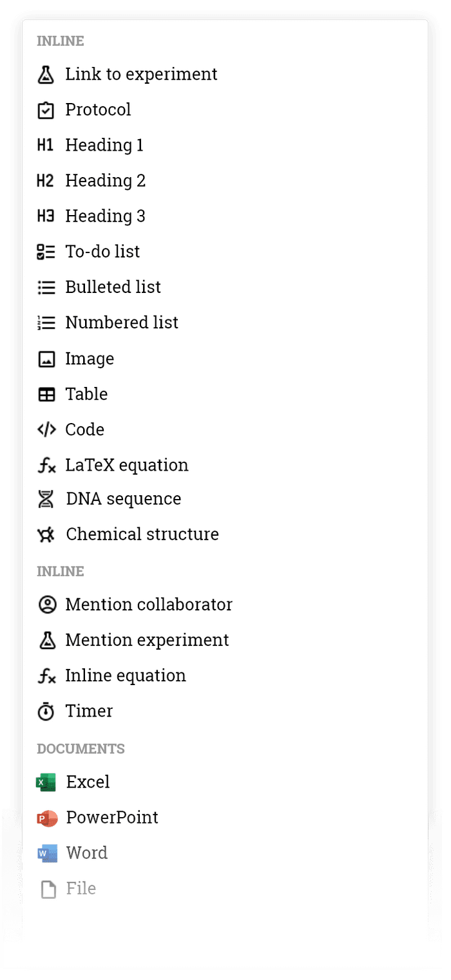The height and width of the screenshot is (980, 451).
Task: Select the Image menu option
Action: pyautogui.click(x=90, y=359)
